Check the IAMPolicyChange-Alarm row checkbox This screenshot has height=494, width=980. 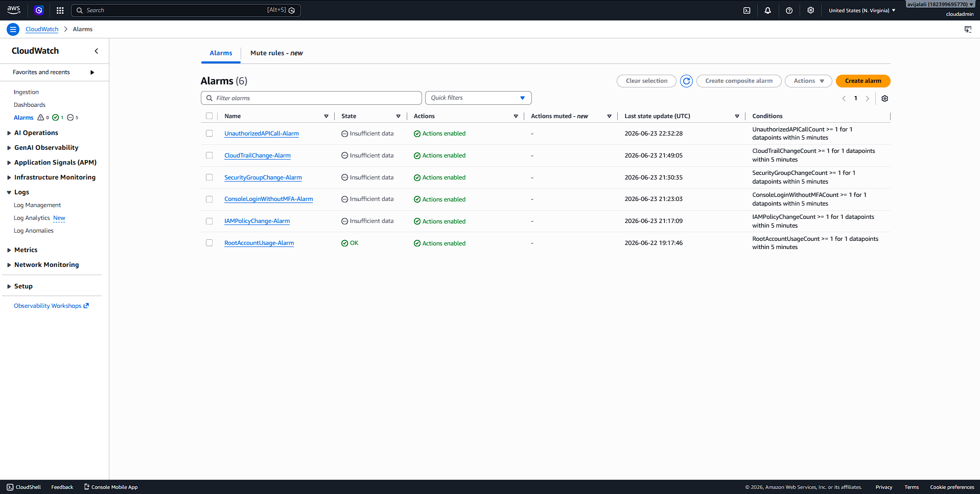[209, 221]
